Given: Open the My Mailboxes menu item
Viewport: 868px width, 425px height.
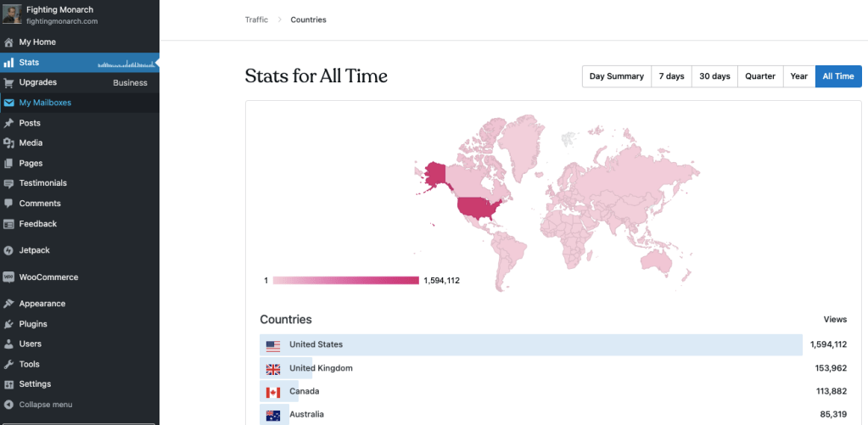Looking at the screenshot, I should click(x=45, y=103).
